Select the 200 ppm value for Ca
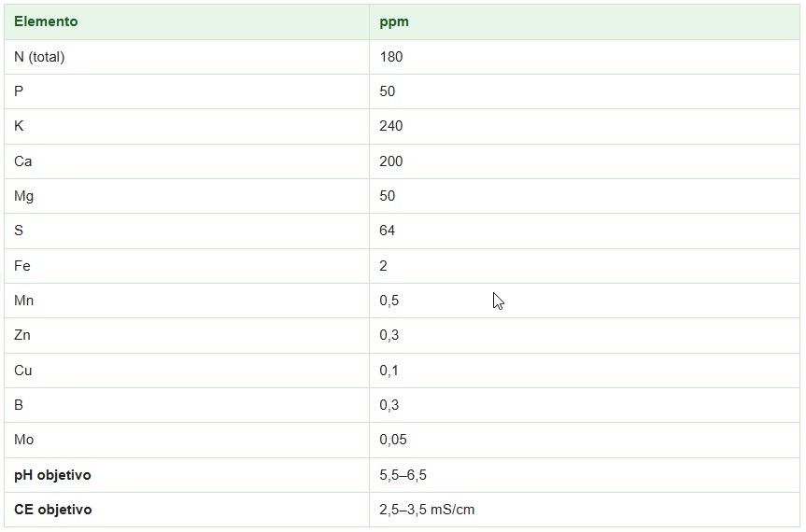The height and width of the screenshot is (532, 806). (390, 161)
